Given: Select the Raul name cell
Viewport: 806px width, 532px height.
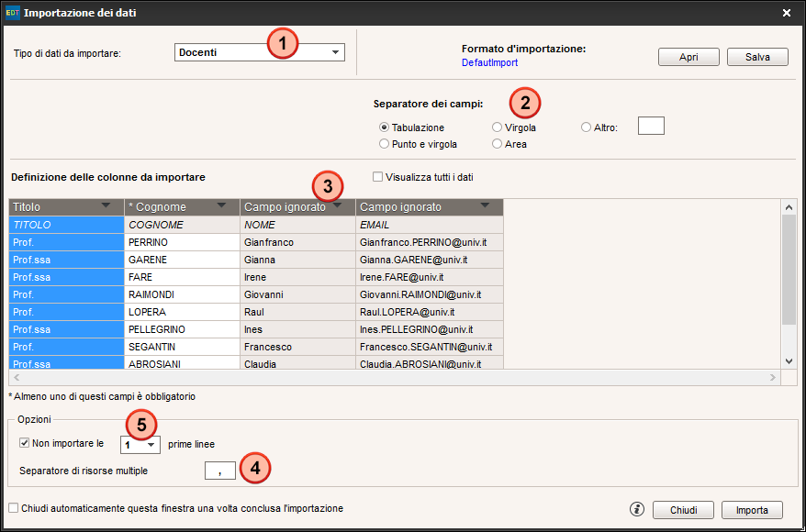Looking at the screenshot, I should tap(297, 312).
